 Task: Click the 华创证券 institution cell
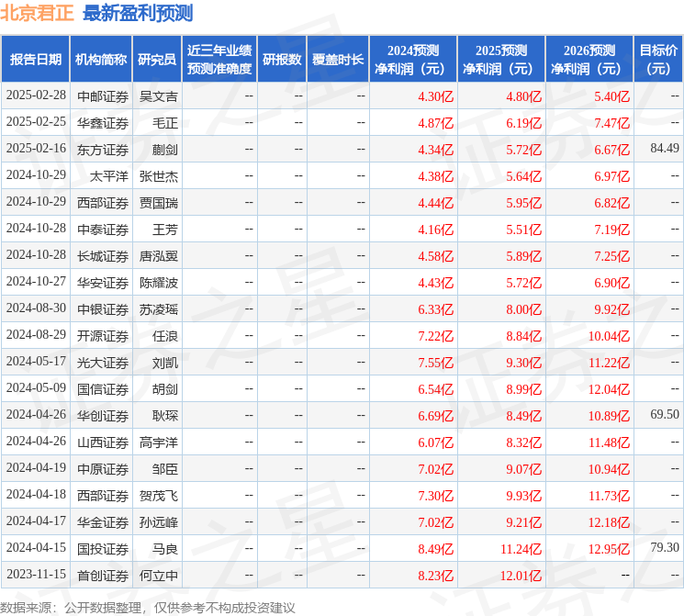point(103,416)
